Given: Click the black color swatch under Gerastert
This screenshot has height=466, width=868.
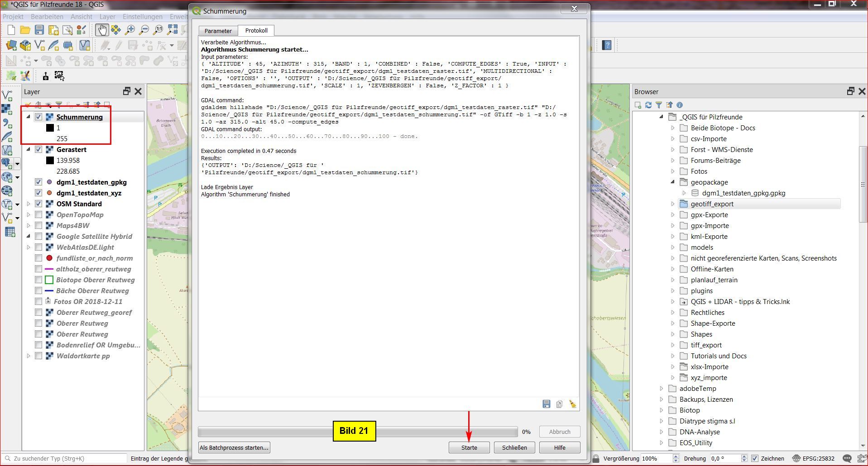Looking at the screenshot, I should tap(50, 161).
